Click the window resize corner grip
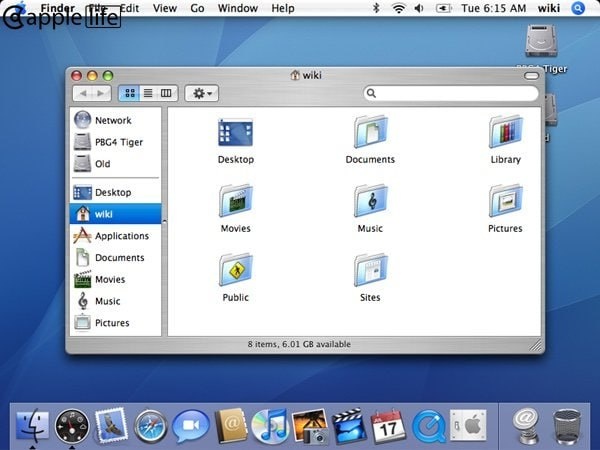The width and height of the screenshot is (600, 450). (x=536, y=345)
